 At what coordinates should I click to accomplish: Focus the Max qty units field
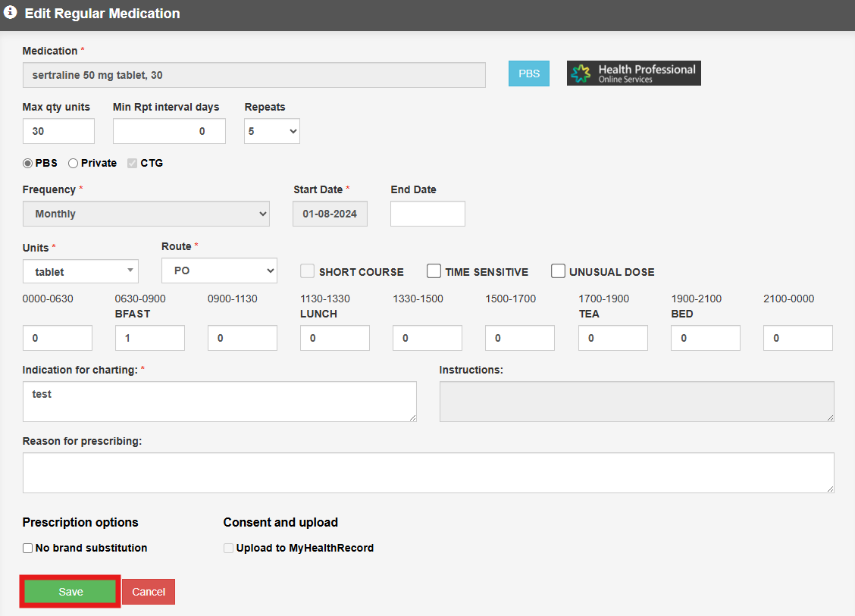pos(58,131)
